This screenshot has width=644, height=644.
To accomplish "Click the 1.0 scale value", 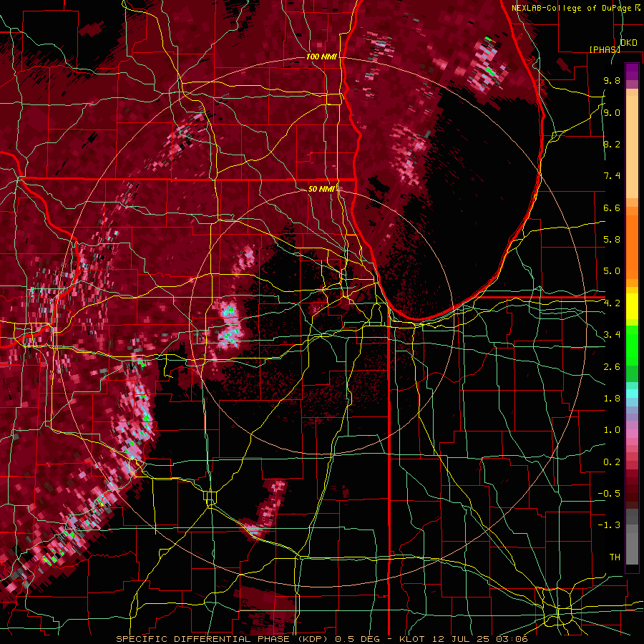I will tap(612, 430).
